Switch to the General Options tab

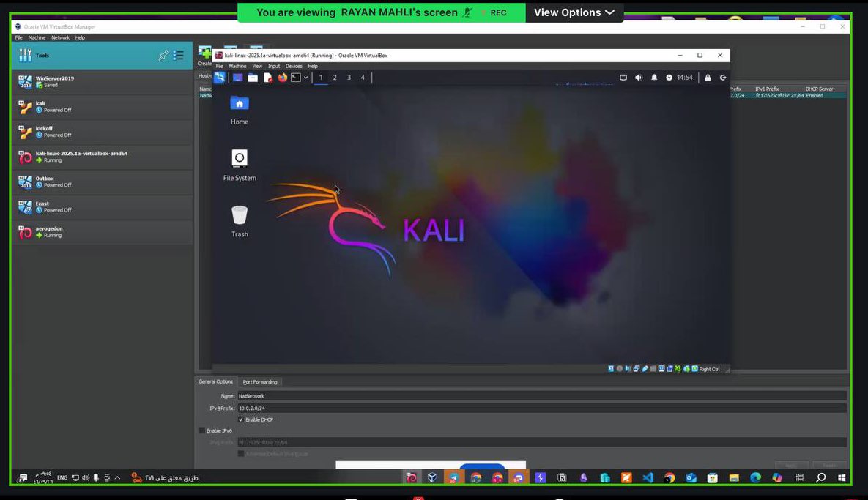click(216, 381)
